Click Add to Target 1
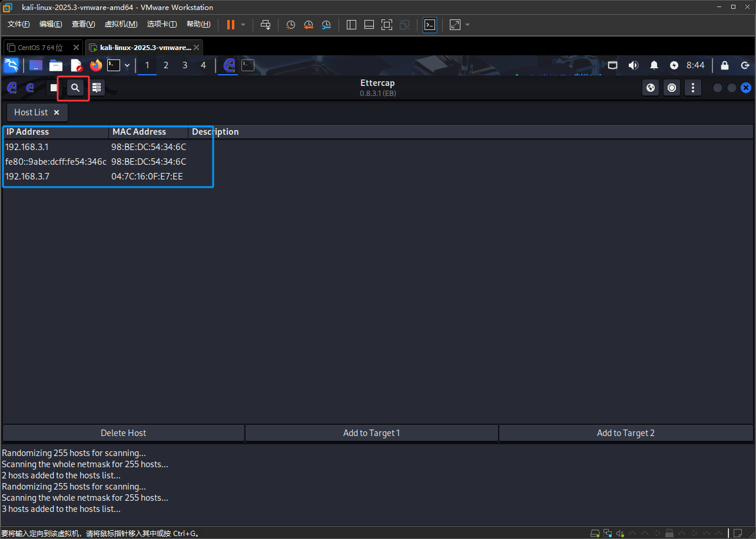 pos(372,433)
